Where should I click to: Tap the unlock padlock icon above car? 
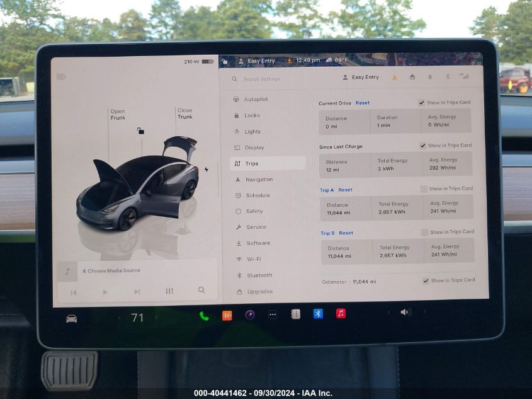point(141,131)
